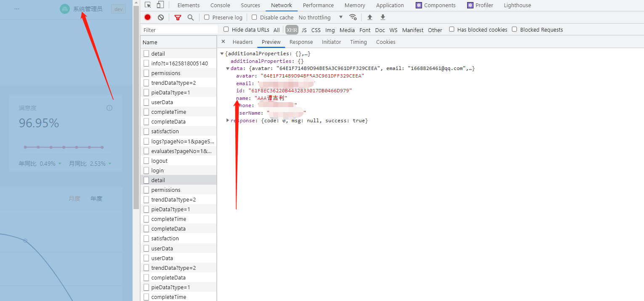
Task: Enable the Preserve log checkbox
Action: [206, 17]
